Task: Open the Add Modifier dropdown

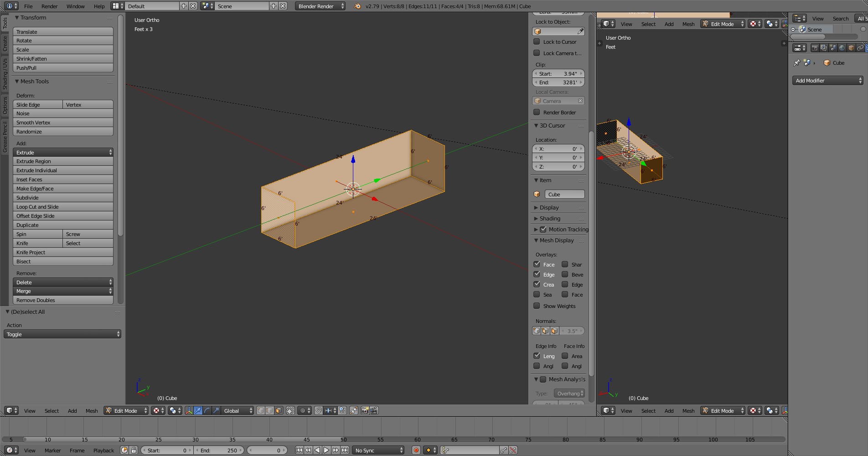Action: point(827,80)
